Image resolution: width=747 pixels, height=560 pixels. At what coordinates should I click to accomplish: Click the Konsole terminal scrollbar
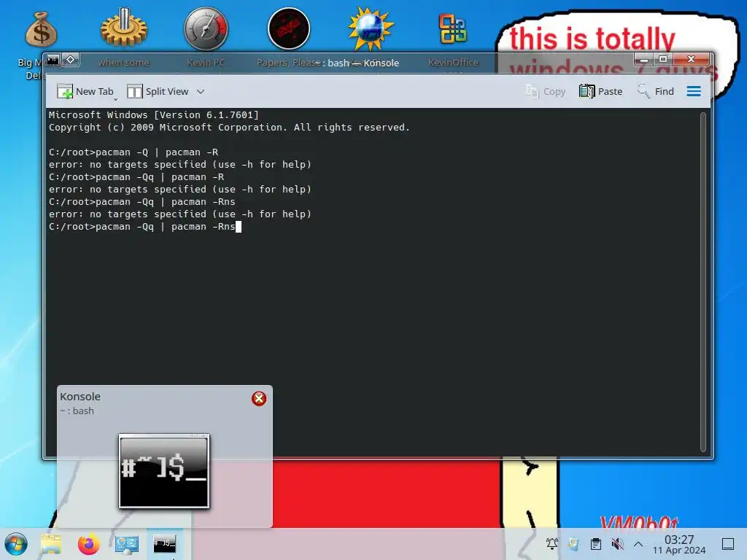[703, 282]
